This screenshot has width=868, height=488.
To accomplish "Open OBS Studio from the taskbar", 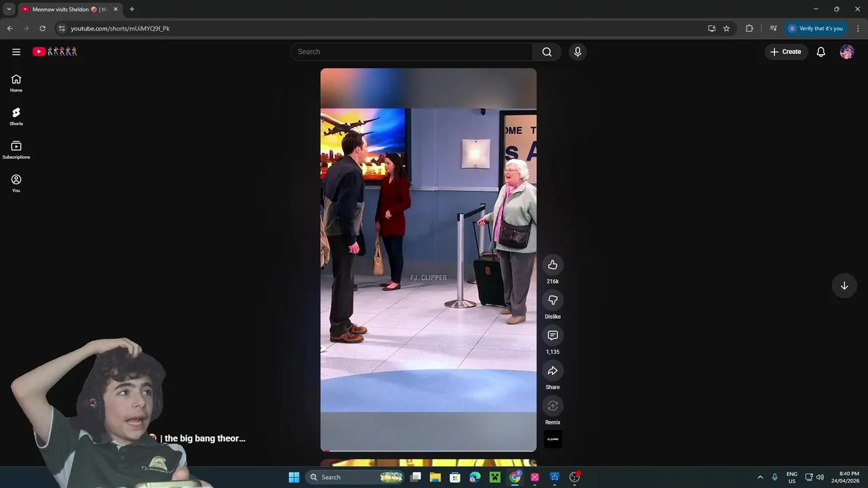I will point(574,477).
